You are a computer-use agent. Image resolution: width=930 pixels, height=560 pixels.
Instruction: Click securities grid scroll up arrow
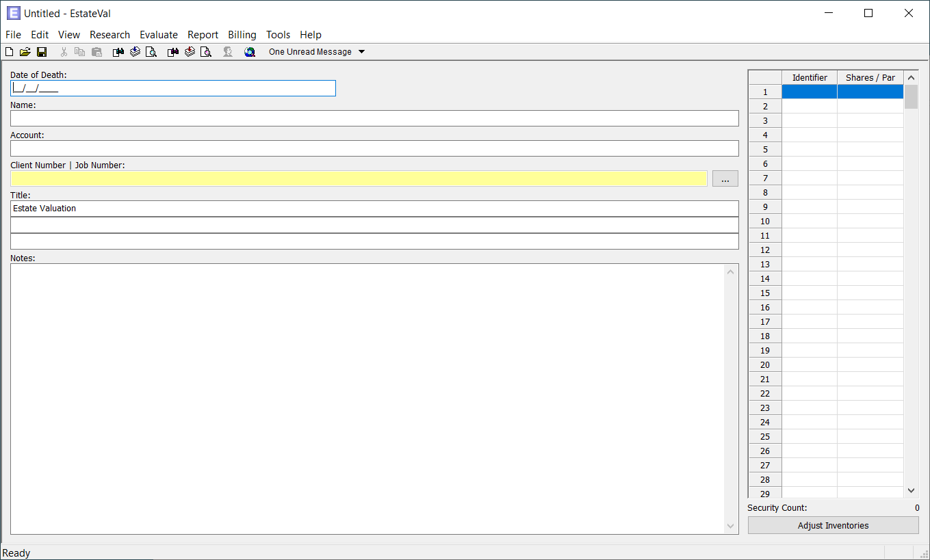[x=911, y=77]
